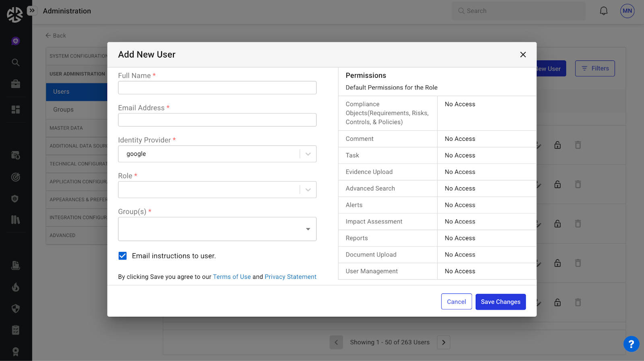Screen dimensions: 644x361
Task: Close the Add New User dialog
Action: [x=523, y=55]
